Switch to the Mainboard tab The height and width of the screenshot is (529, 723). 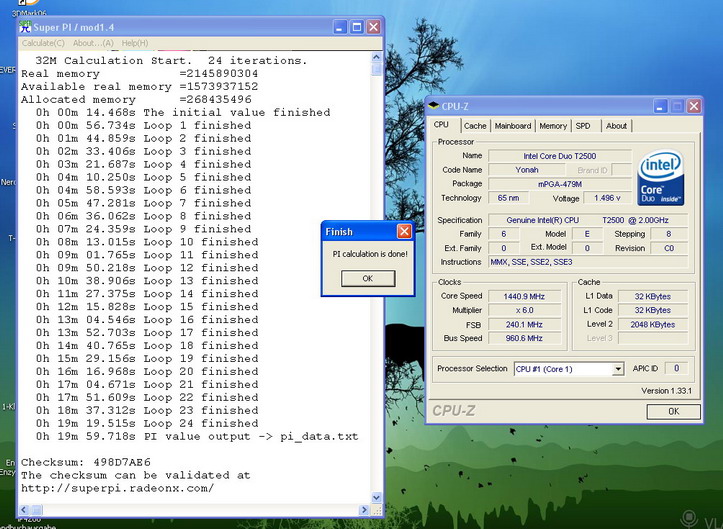513,125
